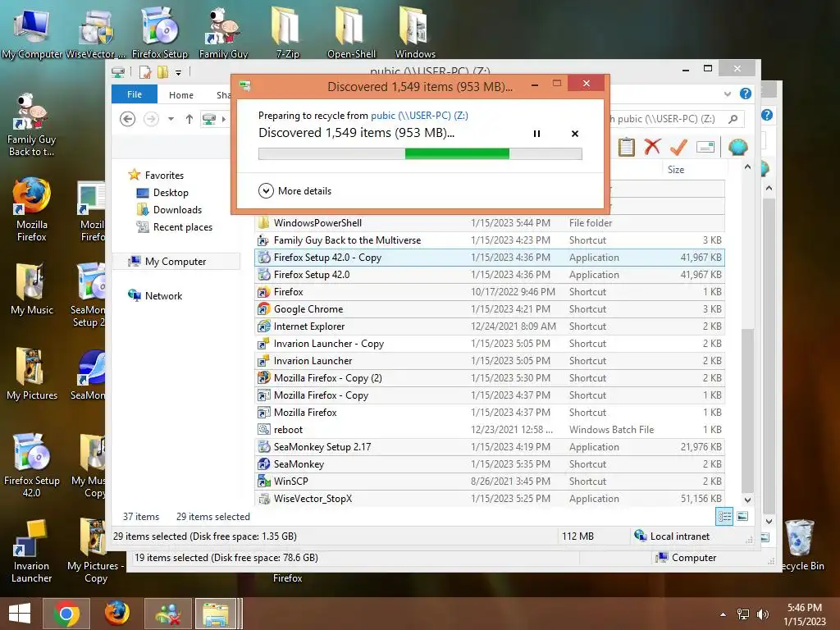This screenshot has height=630, width=840.
Task: Select Family Guy Back to the Multiverse file
Action: point(490,240)
